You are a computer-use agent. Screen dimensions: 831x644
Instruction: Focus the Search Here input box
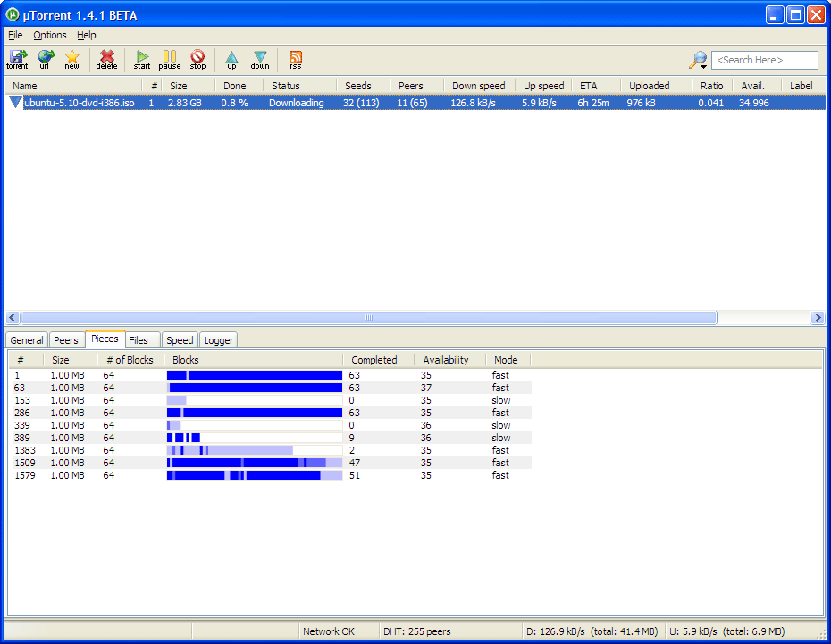click(x=764, y=60)
